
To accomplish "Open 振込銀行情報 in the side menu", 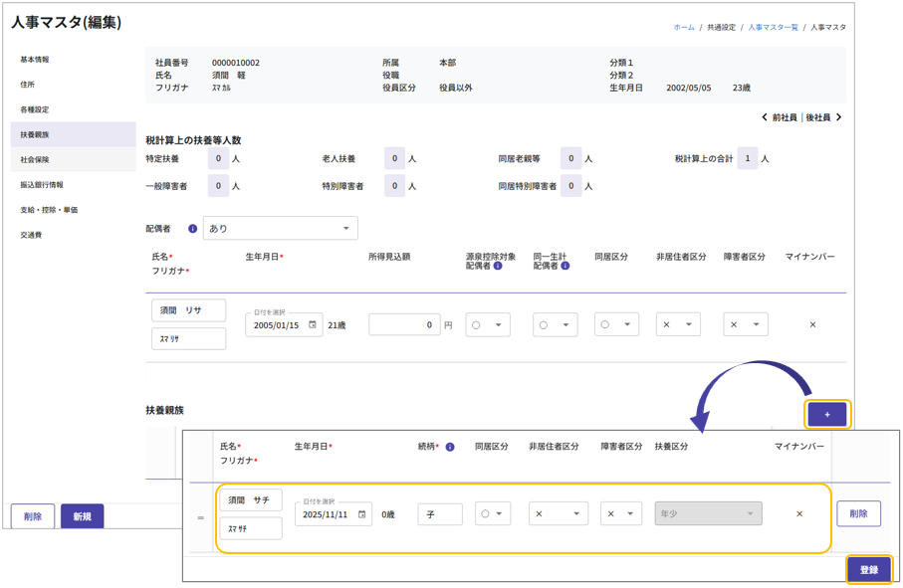I will coord(42,185).
